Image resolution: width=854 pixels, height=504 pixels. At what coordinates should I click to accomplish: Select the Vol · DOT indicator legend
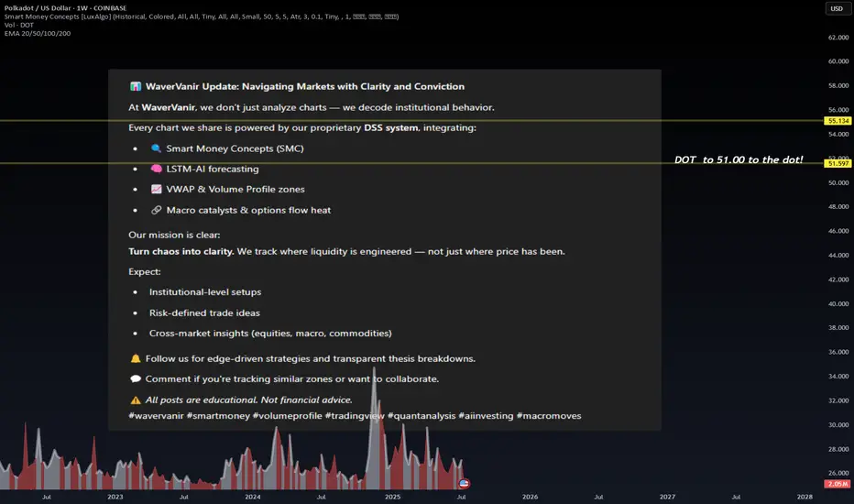(19, 25)
